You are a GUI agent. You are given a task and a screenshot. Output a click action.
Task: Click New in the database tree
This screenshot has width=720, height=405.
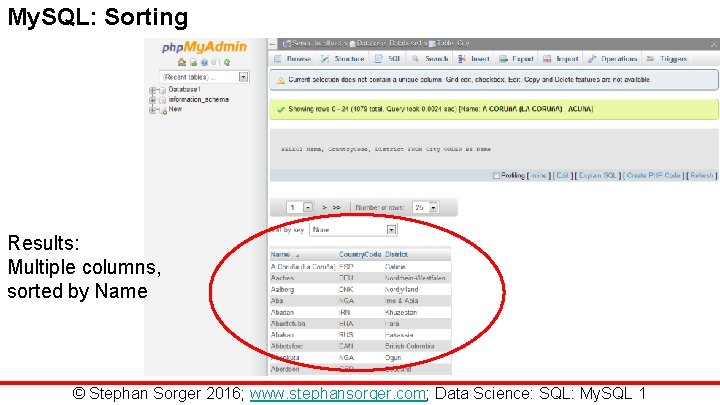pos(175,109)
